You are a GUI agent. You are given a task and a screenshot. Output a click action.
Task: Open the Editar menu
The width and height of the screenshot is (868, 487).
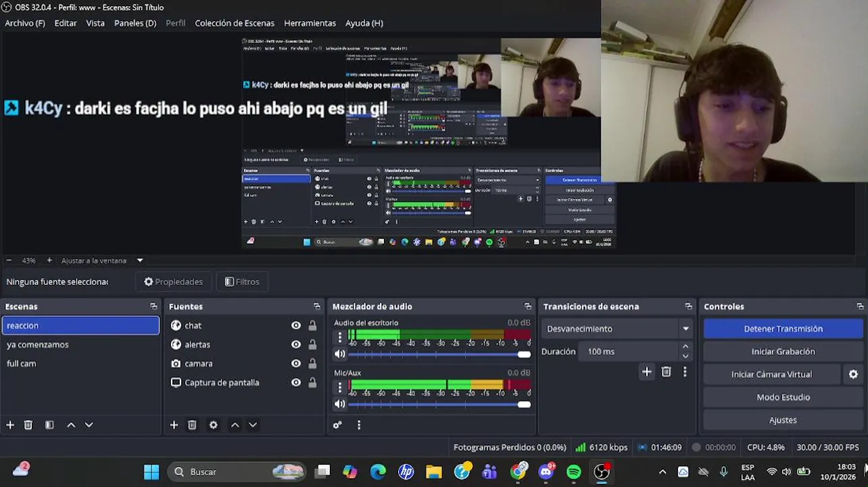pos(66,23)
